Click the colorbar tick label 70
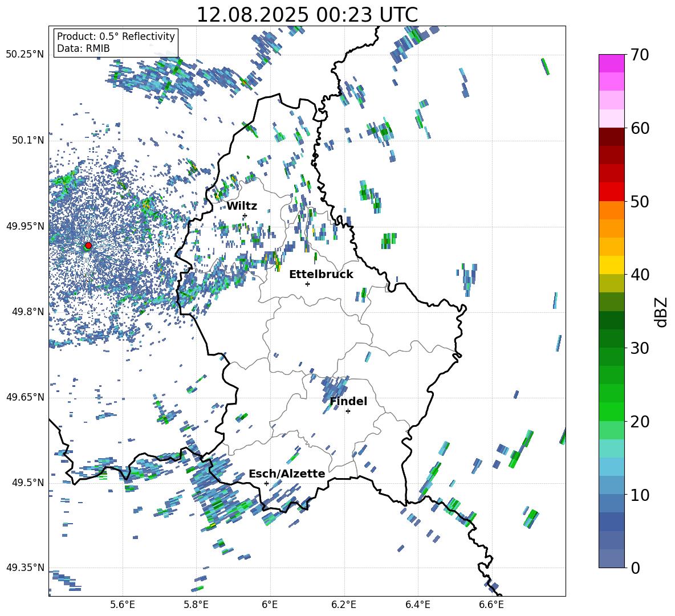675x616 pixels. pyautogui.click(x=640, y=55)
